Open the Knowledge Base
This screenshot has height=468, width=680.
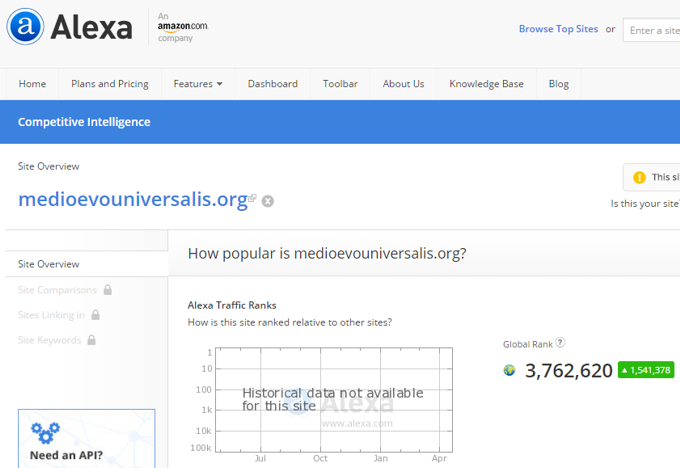click(487, 84)
